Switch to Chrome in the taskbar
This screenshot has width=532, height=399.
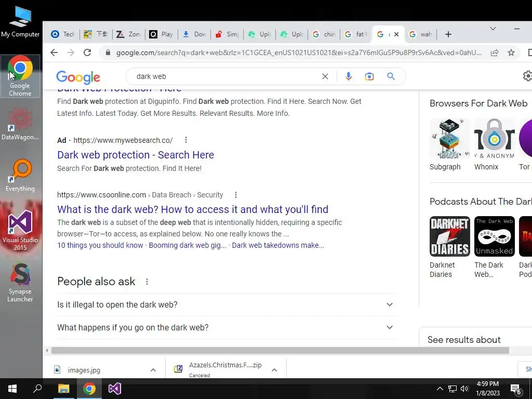coord(89,389)
